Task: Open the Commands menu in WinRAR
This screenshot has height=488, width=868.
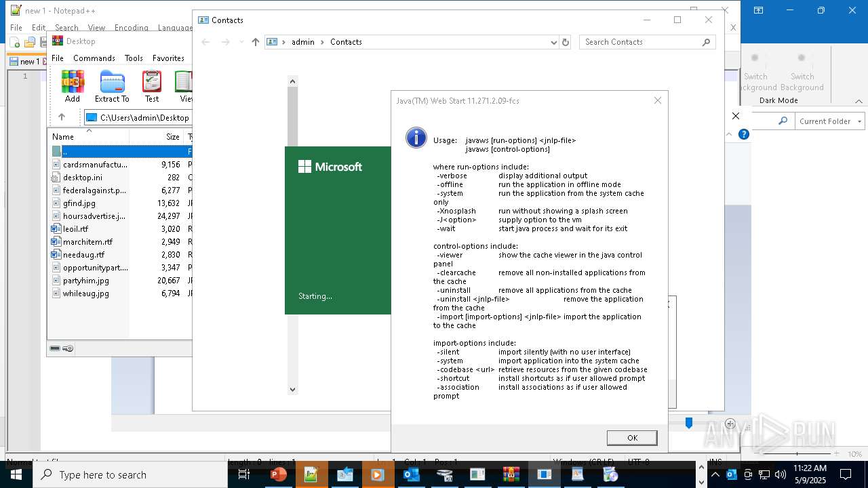Action: 94,58
